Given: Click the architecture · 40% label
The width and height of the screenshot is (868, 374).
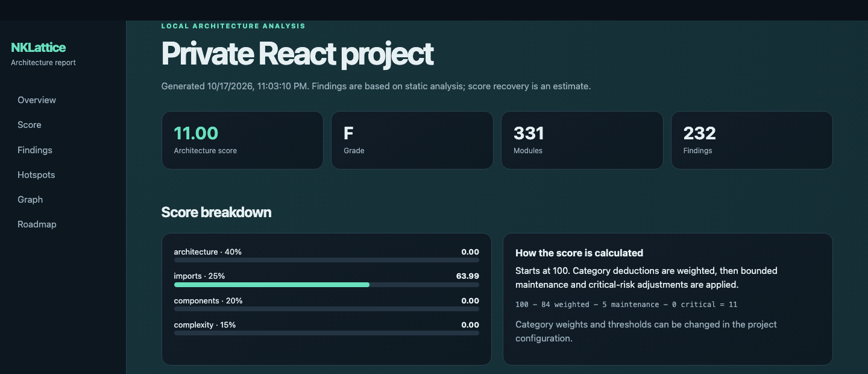Looking at the screenshot, I should (208, 252).
